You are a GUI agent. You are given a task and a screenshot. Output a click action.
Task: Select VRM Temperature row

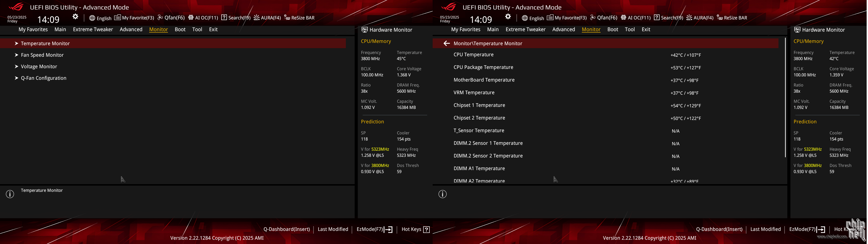pos(606,93)
